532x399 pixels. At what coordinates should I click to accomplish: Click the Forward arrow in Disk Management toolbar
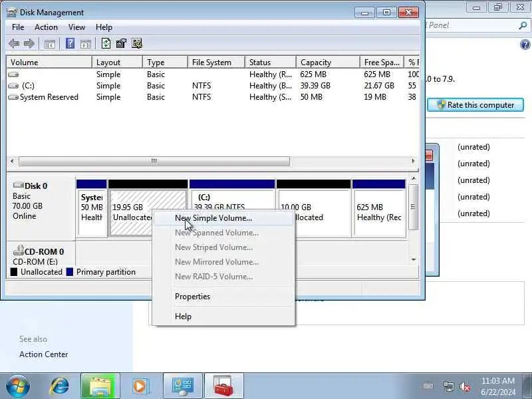[x=29, y=43]
